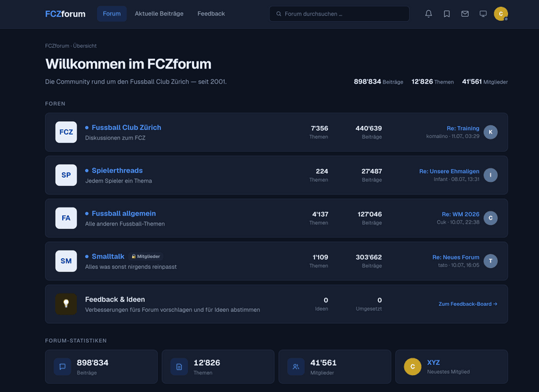
Task: Click the Themen document stats icon
Action: point(179,366)
